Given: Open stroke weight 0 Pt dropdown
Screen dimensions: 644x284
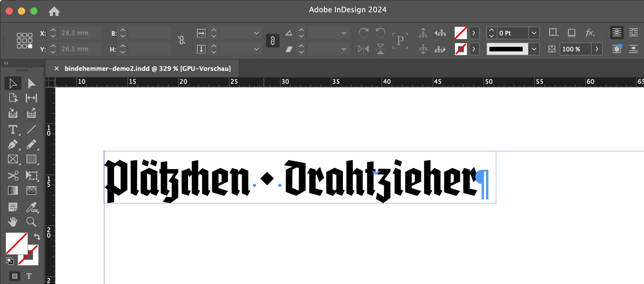Looking at the screenshot, I should tap(534, 33).
